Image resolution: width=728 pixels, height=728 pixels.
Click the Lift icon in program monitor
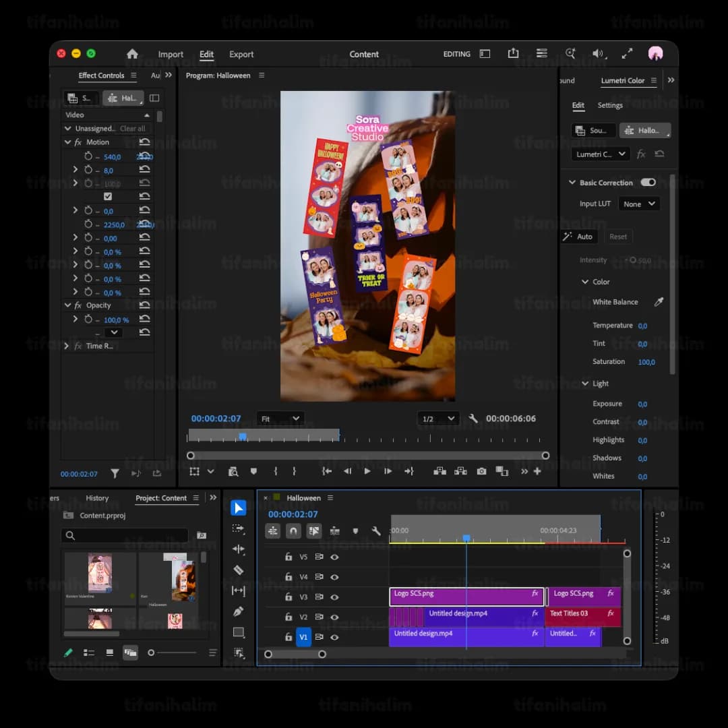click(439, 471)
